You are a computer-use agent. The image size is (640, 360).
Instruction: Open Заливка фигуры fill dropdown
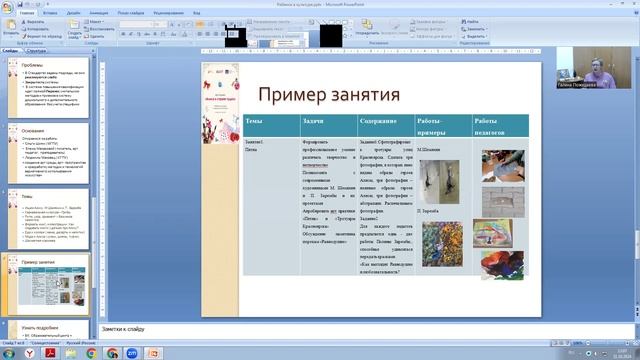[429, 22]
